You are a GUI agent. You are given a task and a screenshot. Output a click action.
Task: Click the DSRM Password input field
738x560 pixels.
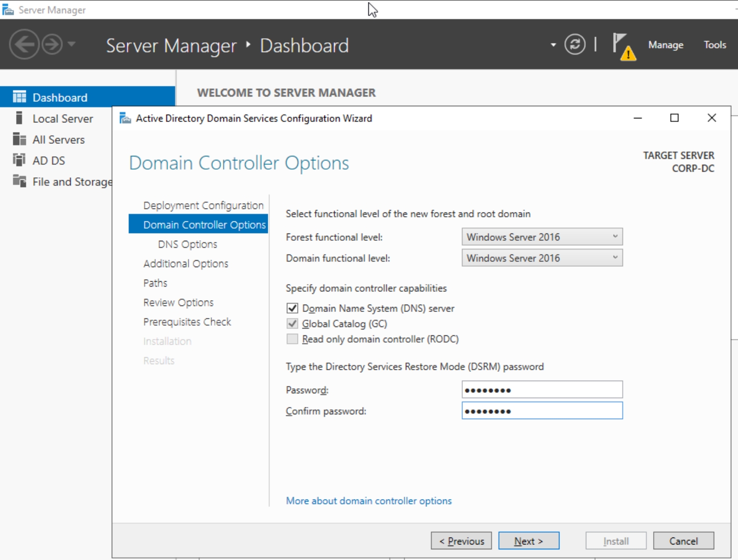(542, 390)
